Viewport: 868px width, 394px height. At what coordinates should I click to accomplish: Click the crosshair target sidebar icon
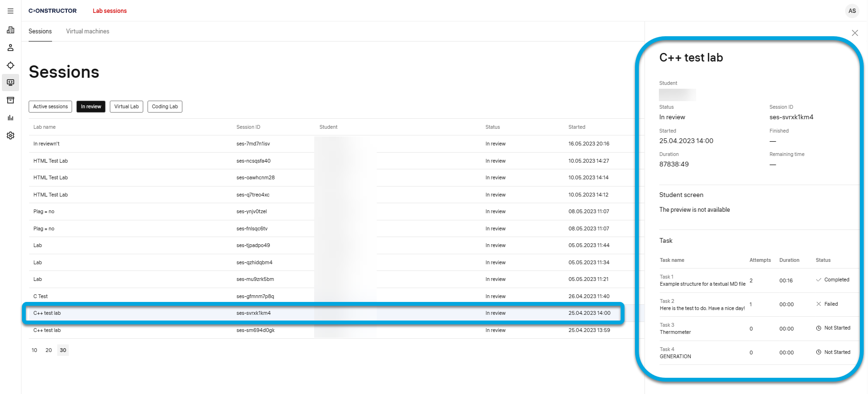(x=11, y=65)
